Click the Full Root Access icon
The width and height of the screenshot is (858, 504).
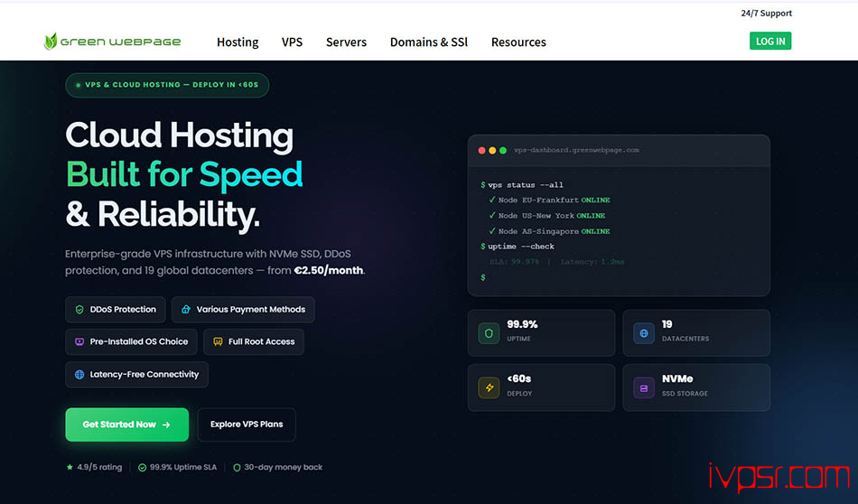[218, 342]
